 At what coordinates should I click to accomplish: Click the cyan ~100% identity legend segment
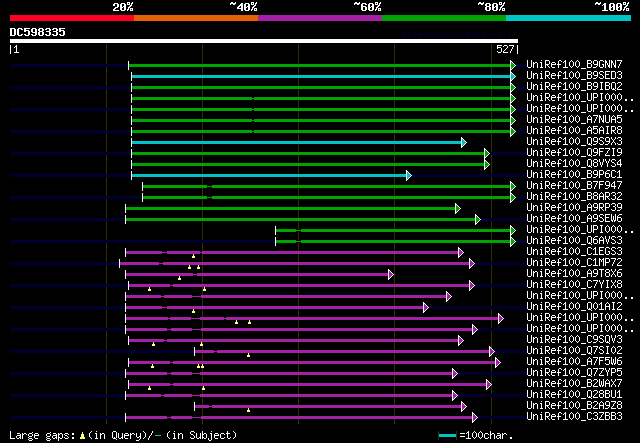tap(569, 18)
